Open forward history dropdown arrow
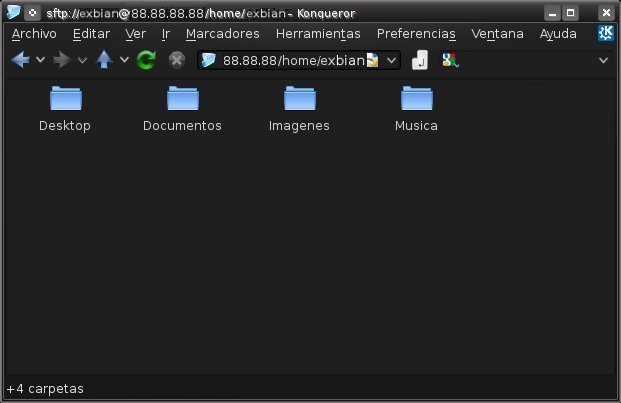The width and height of the screenshot is (621, 403). pyautogui.click(x=82, y=60)
